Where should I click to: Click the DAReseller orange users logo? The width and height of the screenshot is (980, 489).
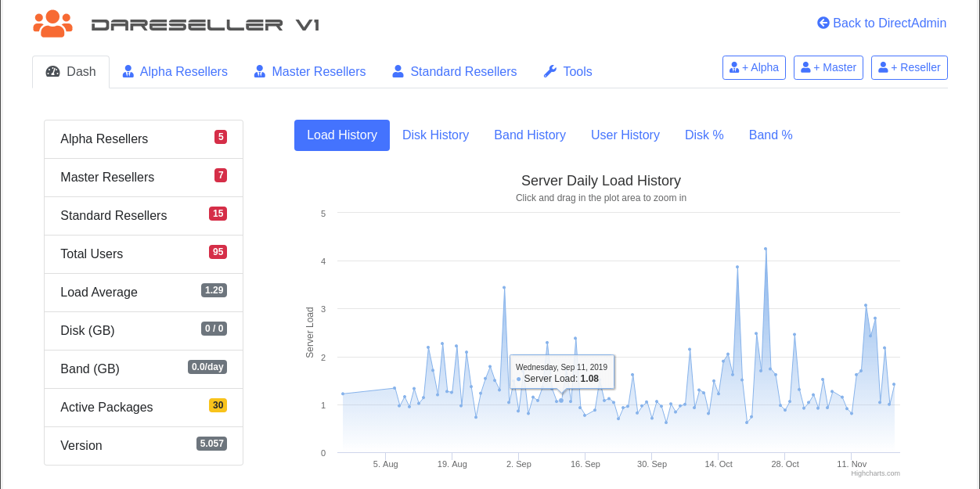coord(52,23)
